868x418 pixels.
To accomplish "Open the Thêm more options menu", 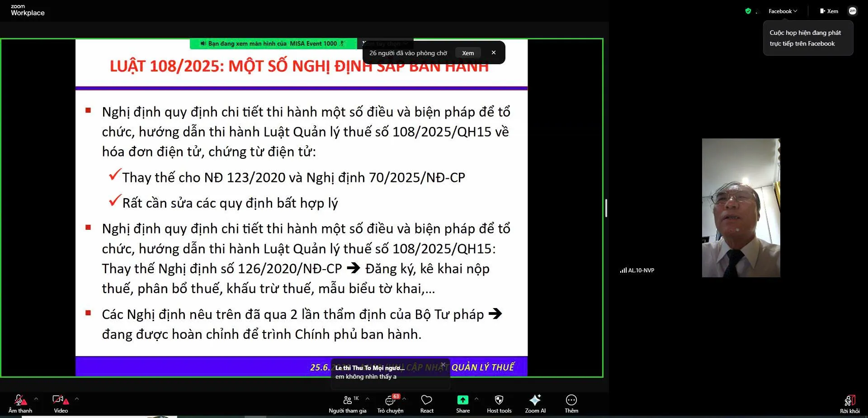I will [571, 400].
